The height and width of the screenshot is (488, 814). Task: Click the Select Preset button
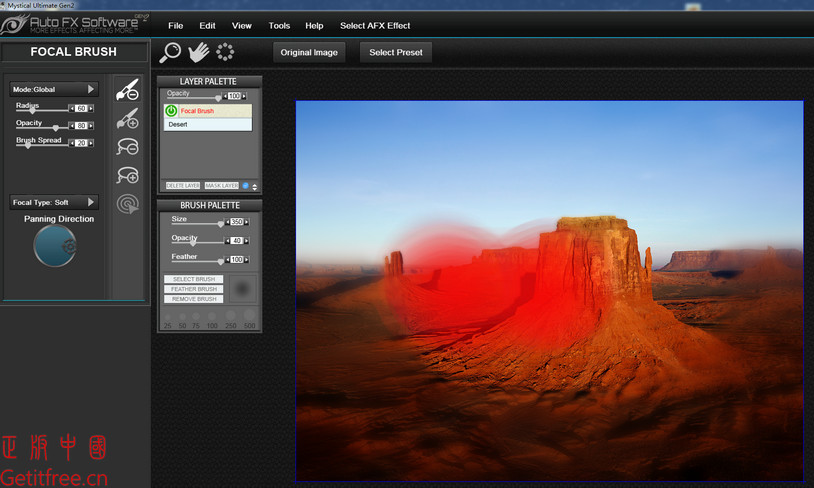point(396,52)
